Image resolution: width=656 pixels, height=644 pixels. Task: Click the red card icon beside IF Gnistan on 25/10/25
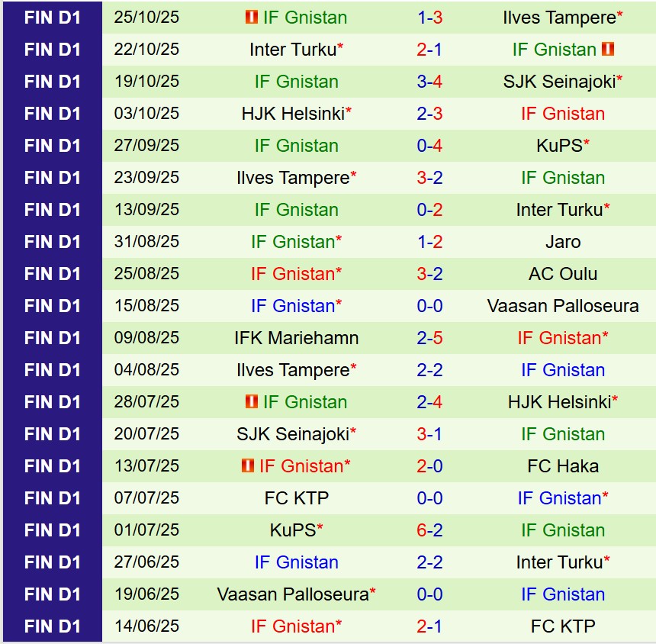click(x=251, y=18)
